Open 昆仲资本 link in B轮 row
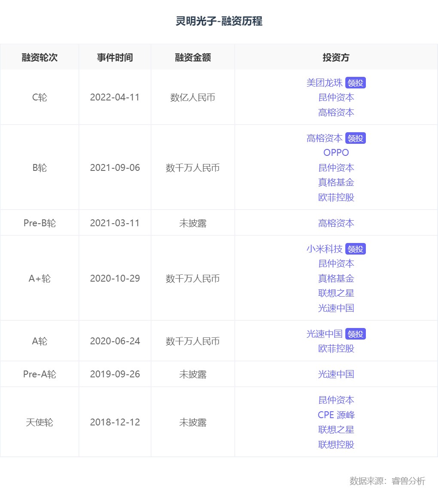The width and height of the screenshot is (438, 504). pyautogui.click(x=336, y=168)
